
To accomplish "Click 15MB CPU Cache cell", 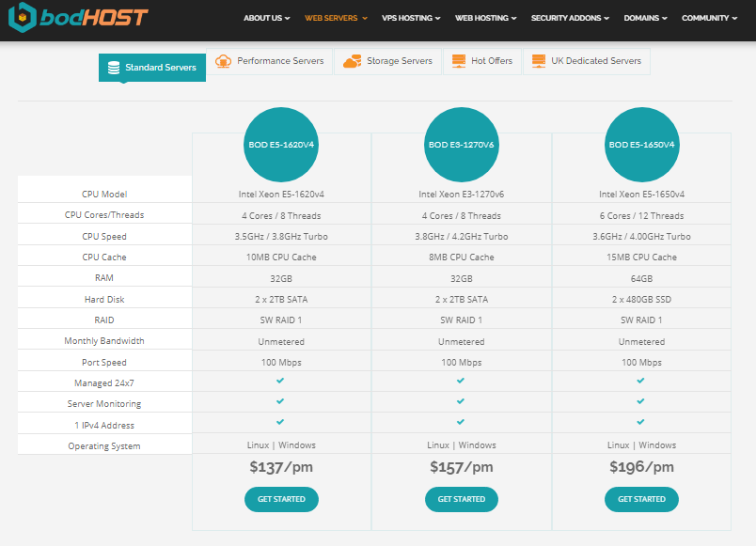I will (641, 257).
